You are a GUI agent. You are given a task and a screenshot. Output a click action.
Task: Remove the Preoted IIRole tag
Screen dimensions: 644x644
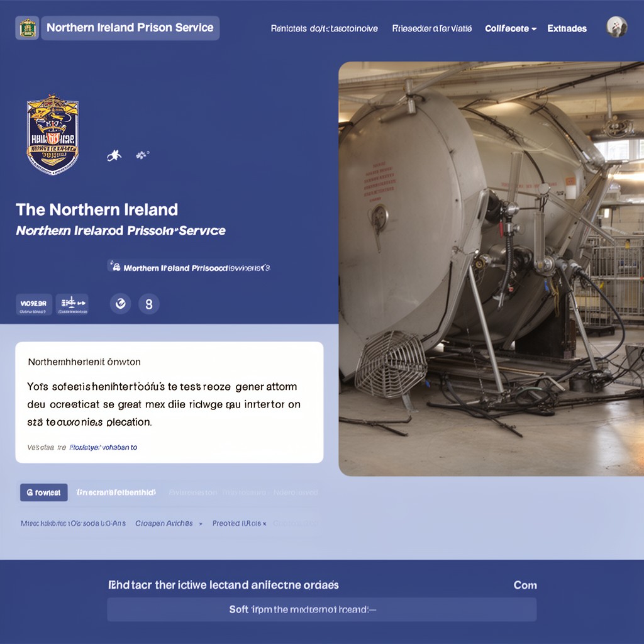(265, 524)
